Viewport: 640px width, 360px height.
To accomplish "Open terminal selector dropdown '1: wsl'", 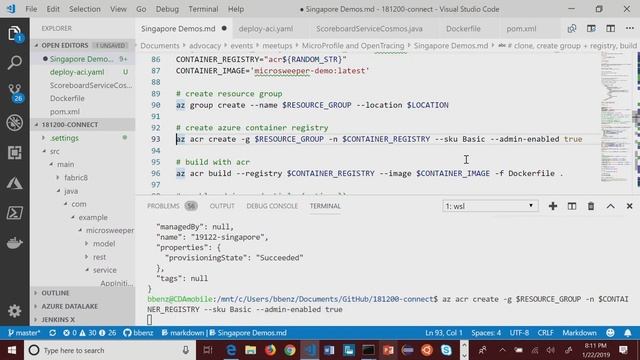I will [x=490, y=206].
